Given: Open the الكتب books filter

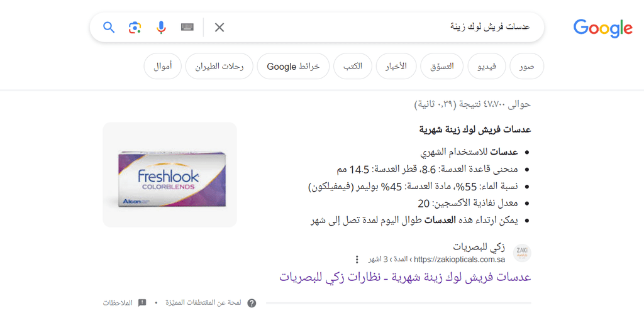Looking at the screenshot, I should point(353,66).
